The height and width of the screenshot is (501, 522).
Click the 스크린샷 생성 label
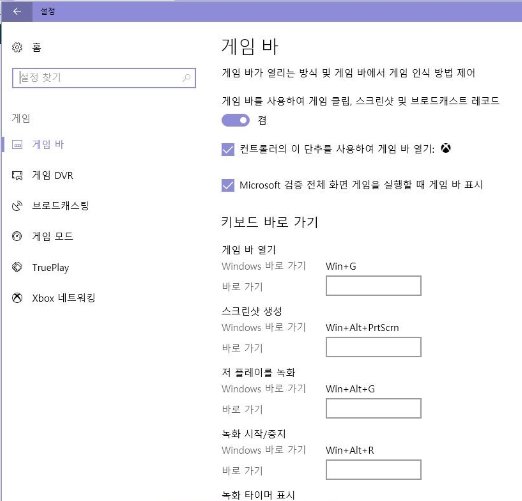pos(252,311)
